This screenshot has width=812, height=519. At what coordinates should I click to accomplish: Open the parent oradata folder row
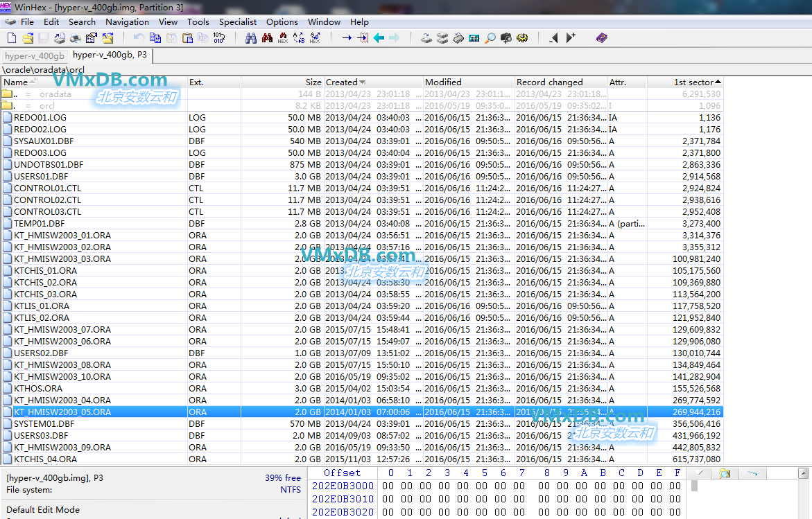[362, 94]
